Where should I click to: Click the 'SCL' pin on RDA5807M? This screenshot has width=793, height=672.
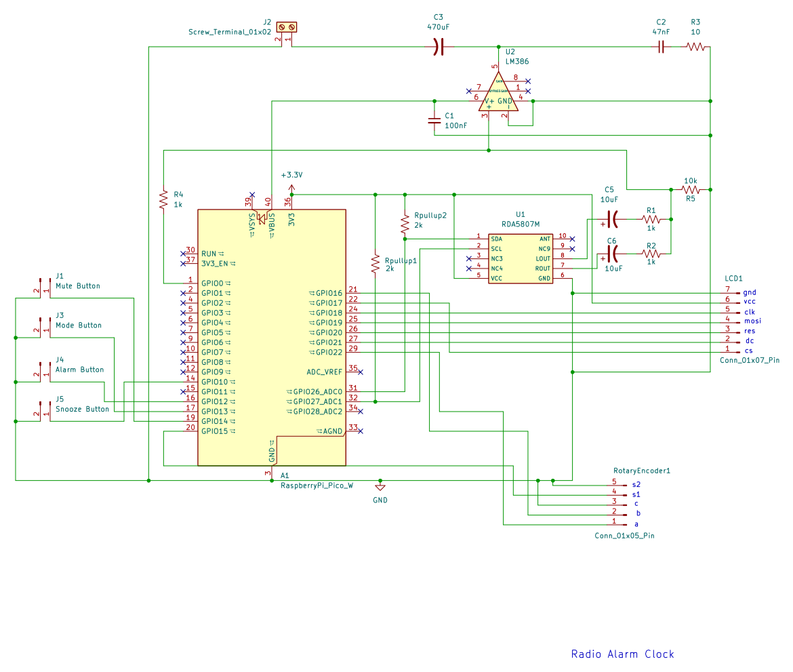point(497,249)
